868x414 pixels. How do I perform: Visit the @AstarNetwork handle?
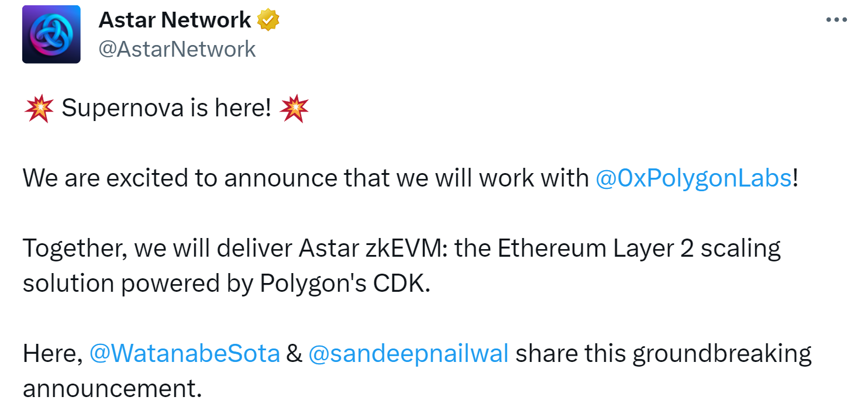[177, 49]
